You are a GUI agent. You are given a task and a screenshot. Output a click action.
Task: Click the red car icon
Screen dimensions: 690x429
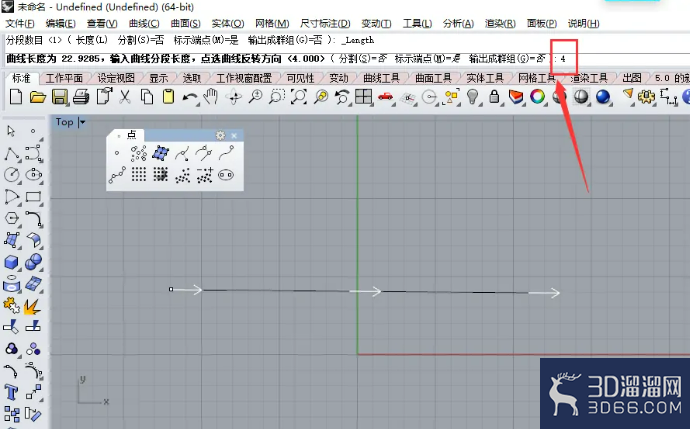[x=385, y=97]
